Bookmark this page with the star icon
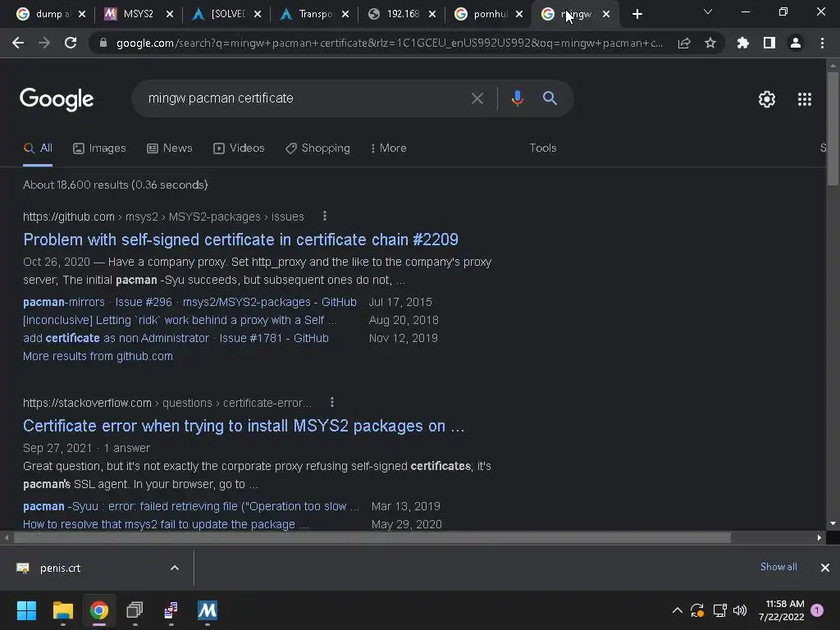The height and width of the screenshot is (630, 840). point(710,43)
